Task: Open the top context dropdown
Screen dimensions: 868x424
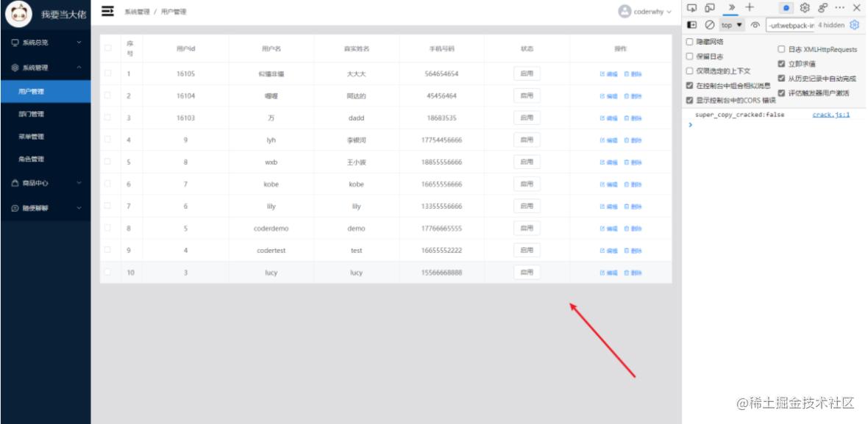Action: 729,24
